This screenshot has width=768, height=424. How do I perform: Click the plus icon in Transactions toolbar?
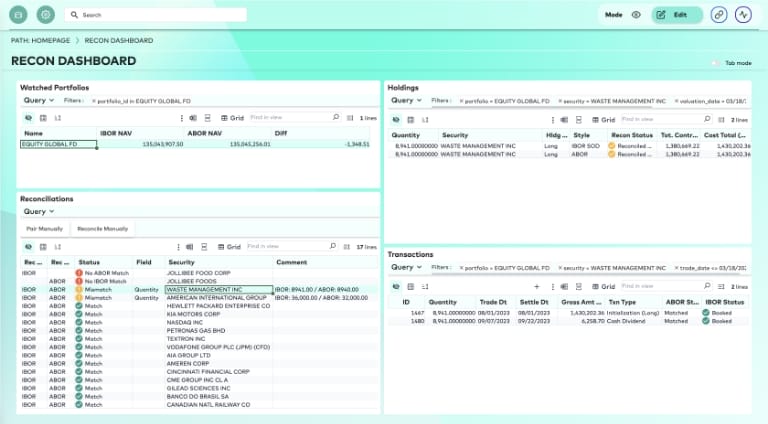[536, 287]
